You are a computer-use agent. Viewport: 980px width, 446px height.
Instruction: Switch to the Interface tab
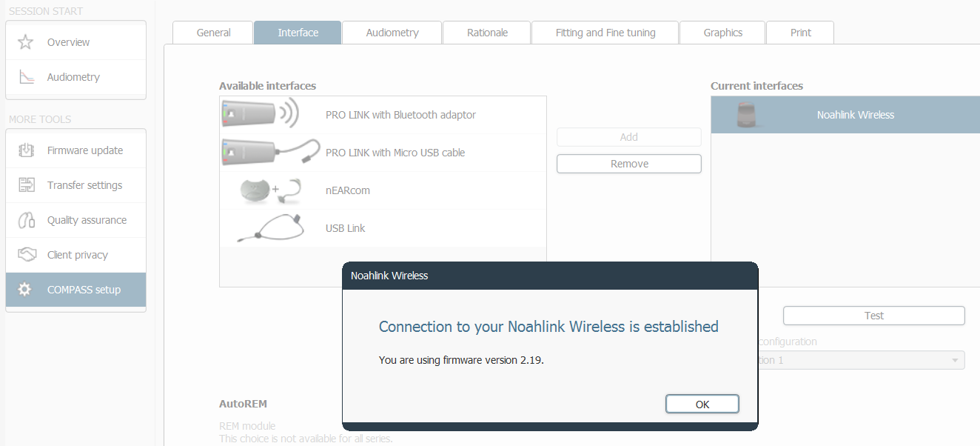298,33
